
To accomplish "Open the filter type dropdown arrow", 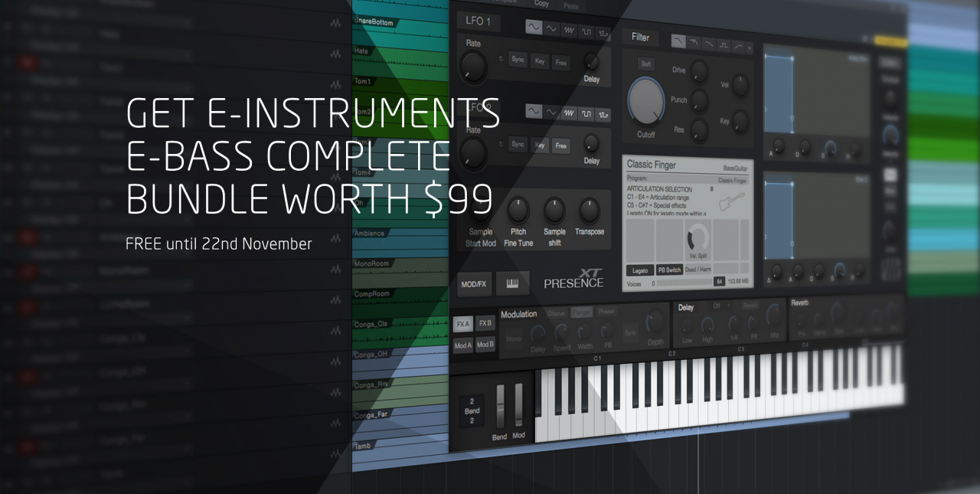I will click(x=750, y=48).
